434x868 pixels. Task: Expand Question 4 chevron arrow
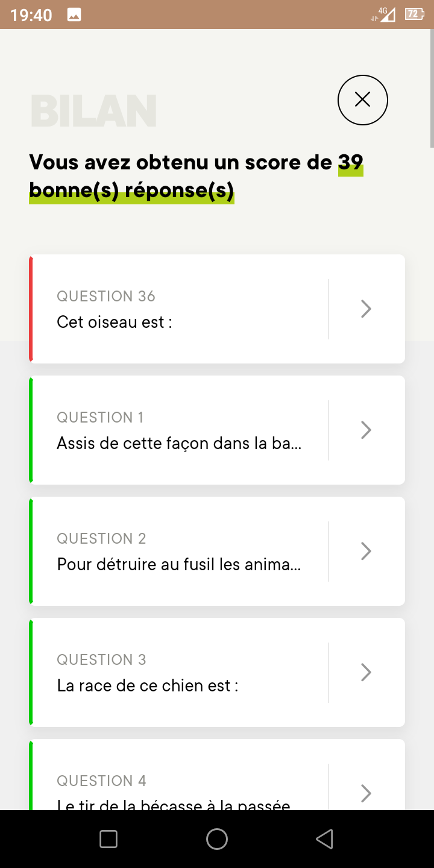coord(366,793)
